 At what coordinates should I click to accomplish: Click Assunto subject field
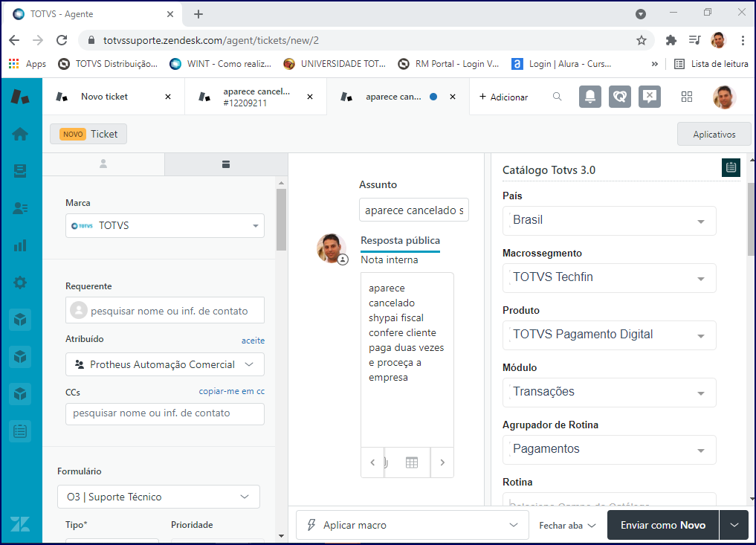(x=413, y=210)
